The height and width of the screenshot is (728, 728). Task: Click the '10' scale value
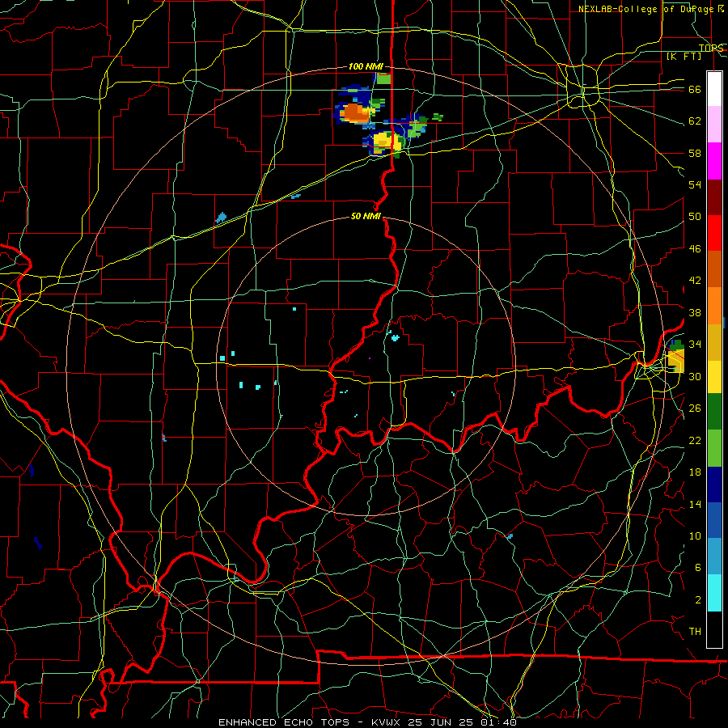pyautogui.click(x=695, y=535)
